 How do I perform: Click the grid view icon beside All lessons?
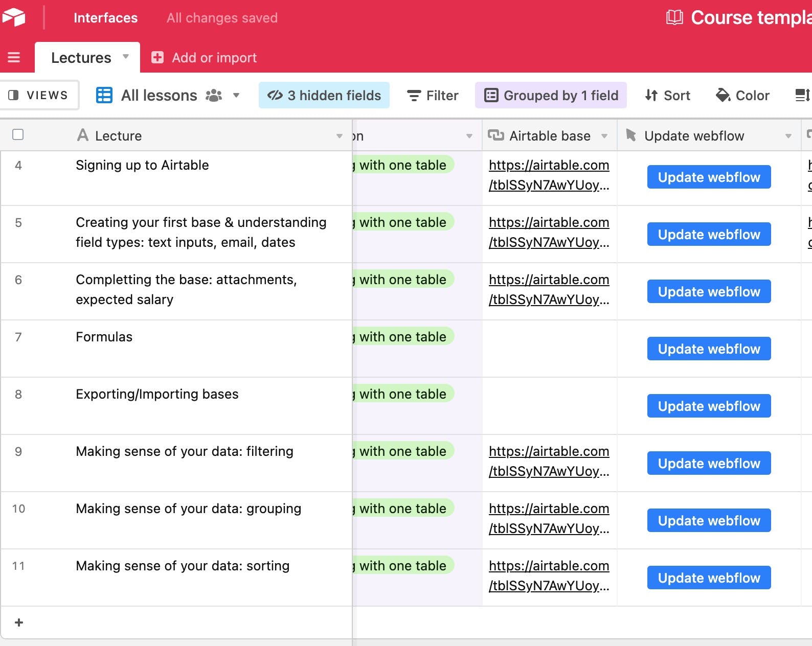pyautogui.click(x=104, y=95)
